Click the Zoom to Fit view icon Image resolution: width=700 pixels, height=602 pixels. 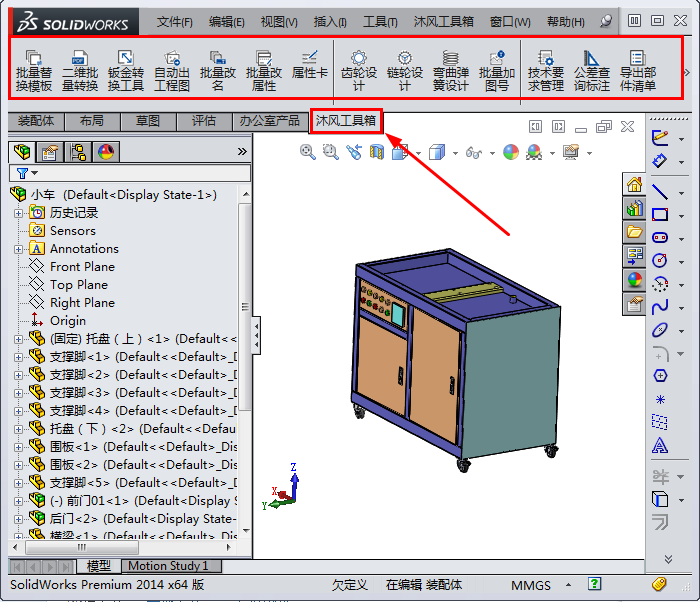(308, 152)
